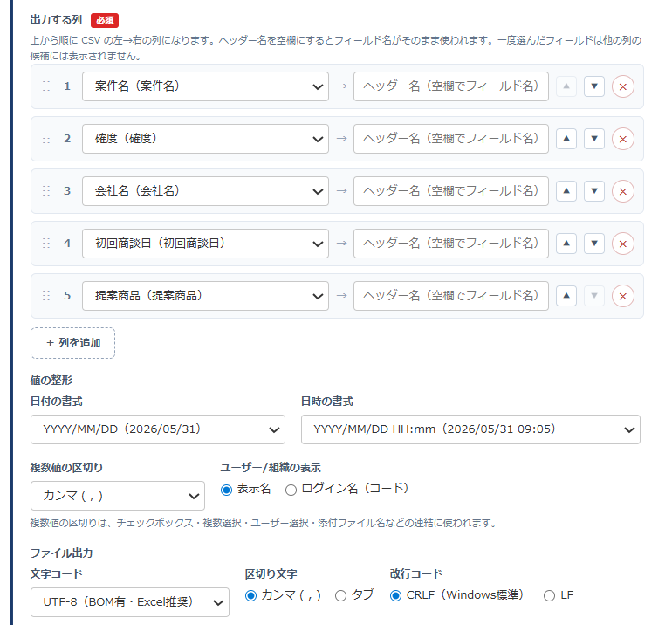Move the 会社名 column down
The height and width of the screenshot is (625, 672).
[x=594, y=191]
